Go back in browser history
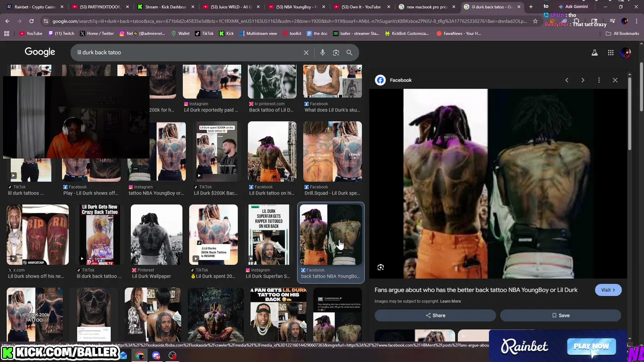 7,21
